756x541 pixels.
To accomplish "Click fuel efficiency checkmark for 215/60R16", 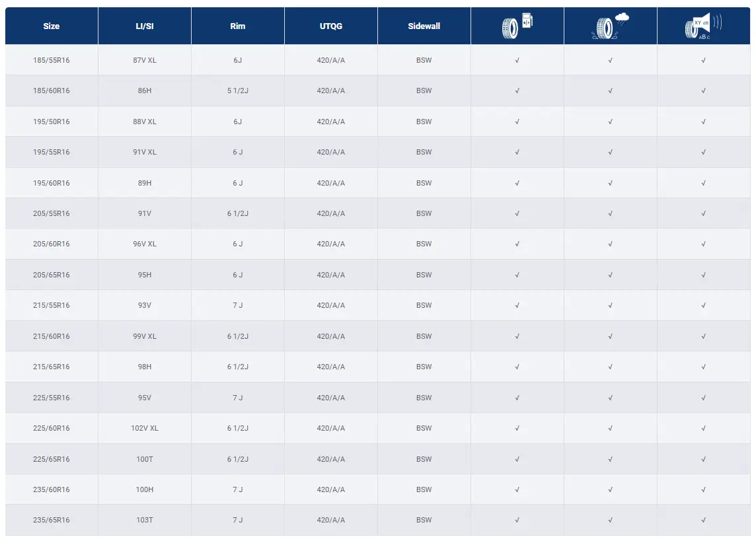I will pos(517,336).
